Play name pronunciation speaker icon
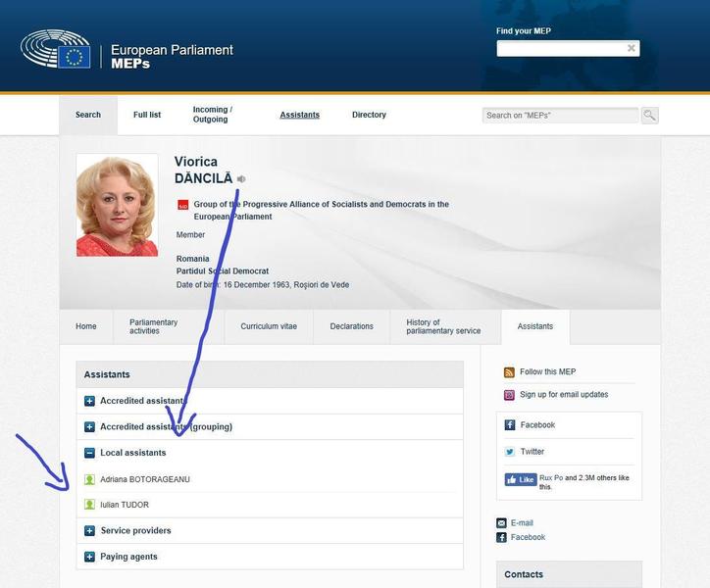 point(241,179)
